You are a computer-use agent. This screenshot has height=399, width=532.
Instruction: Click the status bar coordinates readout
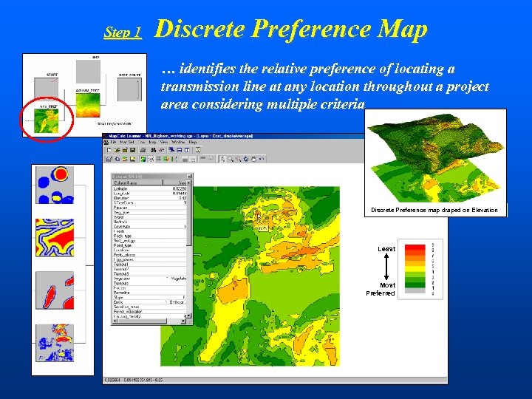pyautogui.click(x=133, y=380)
